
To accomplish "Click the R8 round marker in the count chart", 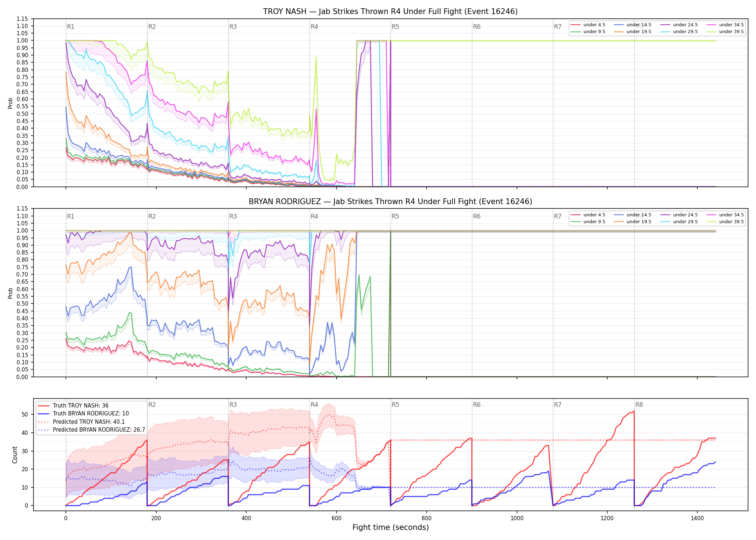I will (x=639, y=405).
